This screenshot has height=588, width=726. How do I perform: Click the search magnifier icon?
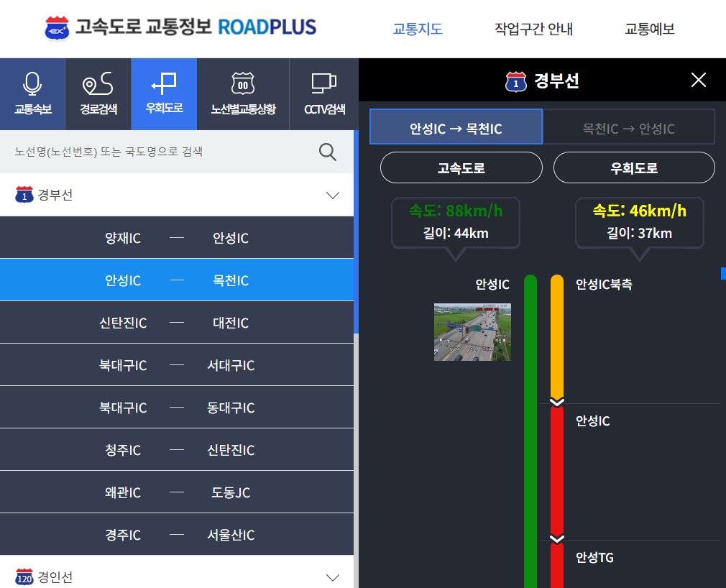click(327, 152)
